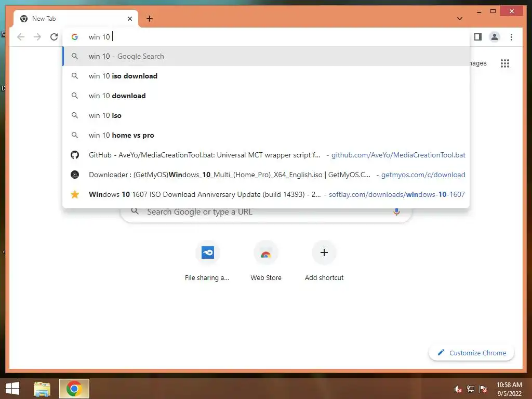Click the muted volume tray icon

(458, 389)
